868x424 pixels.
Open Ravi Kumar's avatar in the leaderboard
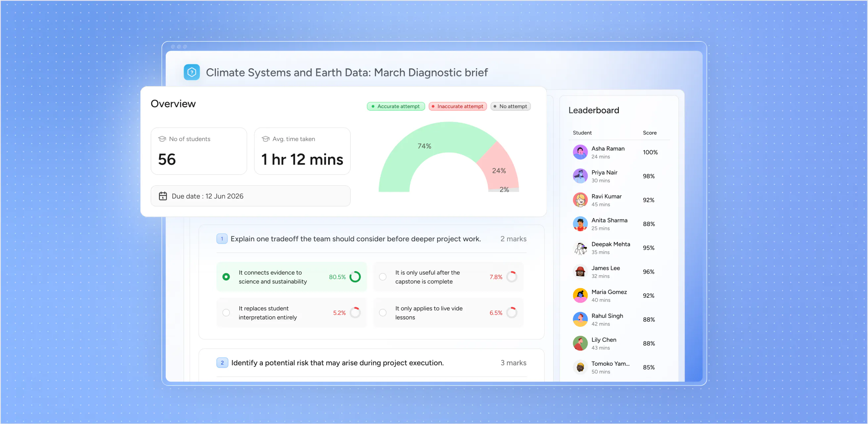click(x=580, y=200)
